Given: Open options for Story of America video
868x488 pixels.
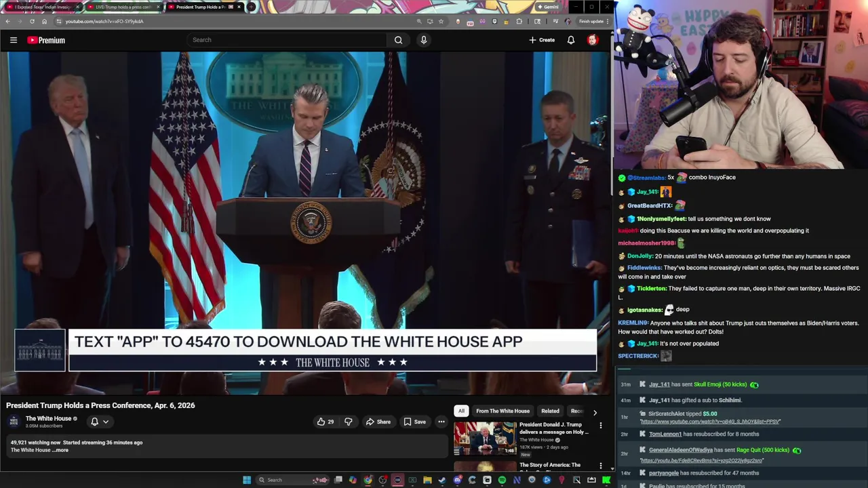Looking at the screenshot, I should tap(600, 466).
